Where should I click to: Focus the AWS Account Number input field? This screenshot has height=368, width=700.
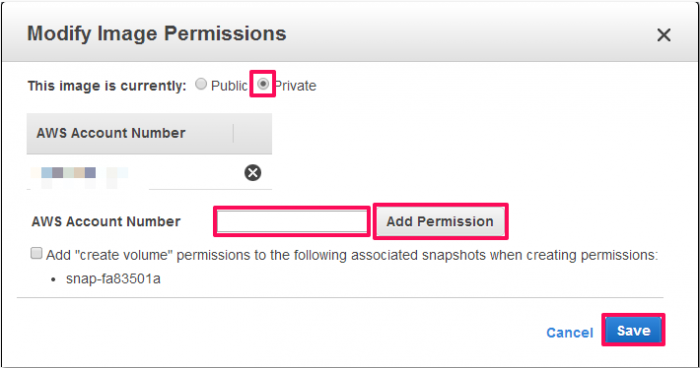tap(292, 222)
